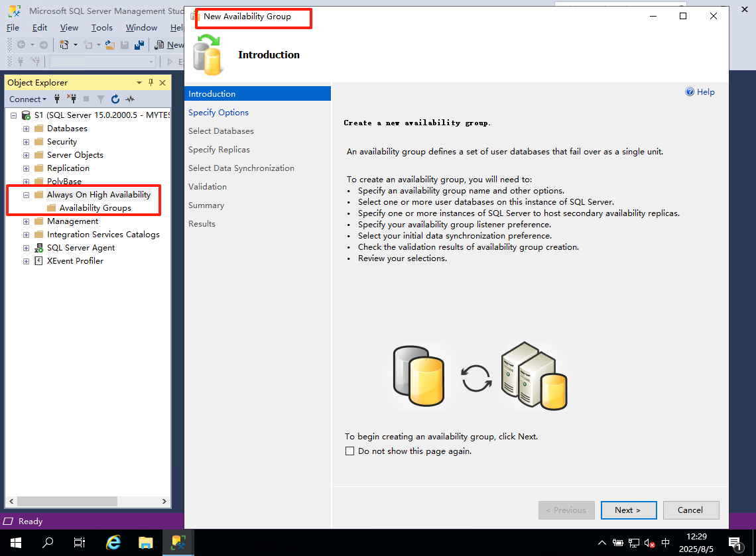Go to the Specify Options wizard page
Screen dimensions: 756x556
pyautogui.click(x=218, y=112)
